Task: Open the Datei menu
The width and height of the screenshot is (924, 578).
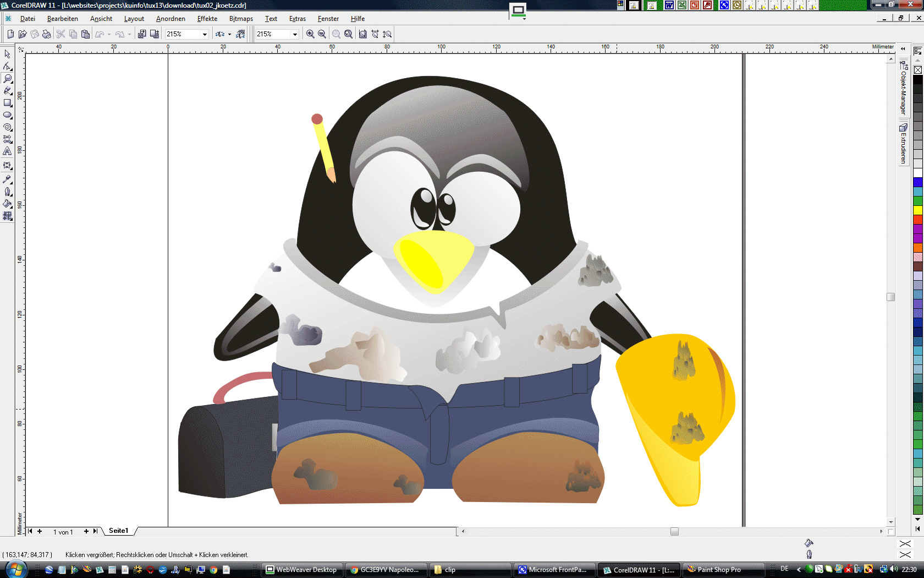Action: click(x=28, y=19)
